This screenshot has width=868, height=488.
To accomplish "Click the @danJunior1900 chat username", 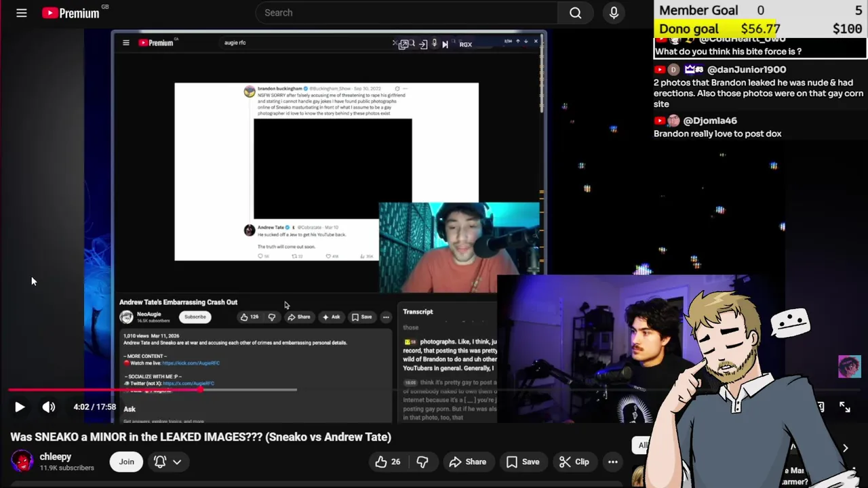I will click(x=747, y=69).
